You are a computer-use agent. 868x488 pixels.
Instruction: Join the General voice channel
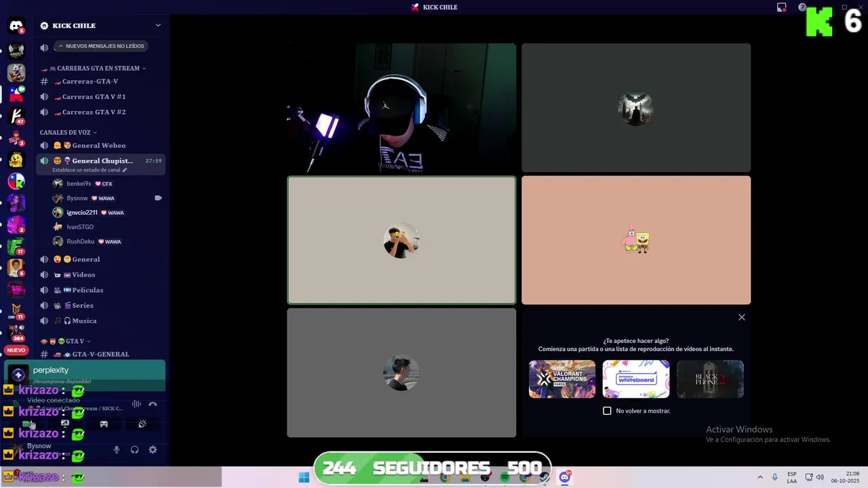(x=100, y=260)
